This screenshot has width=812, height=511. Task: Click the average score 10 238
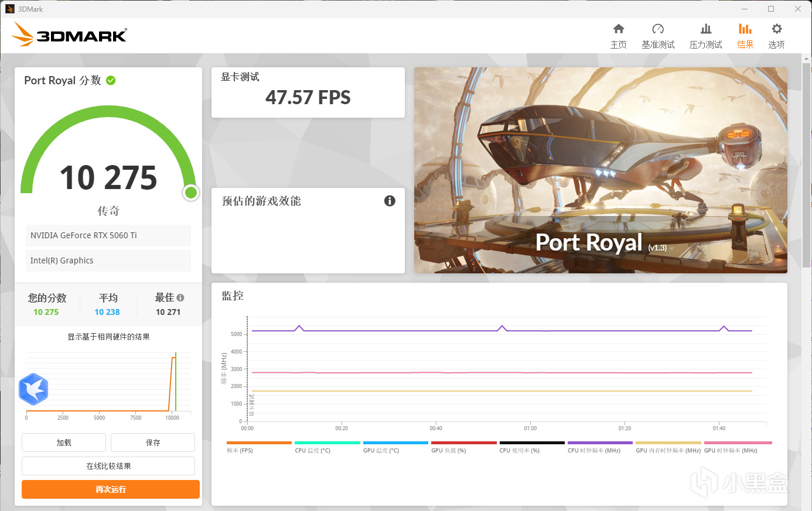[x=107, y=312]
